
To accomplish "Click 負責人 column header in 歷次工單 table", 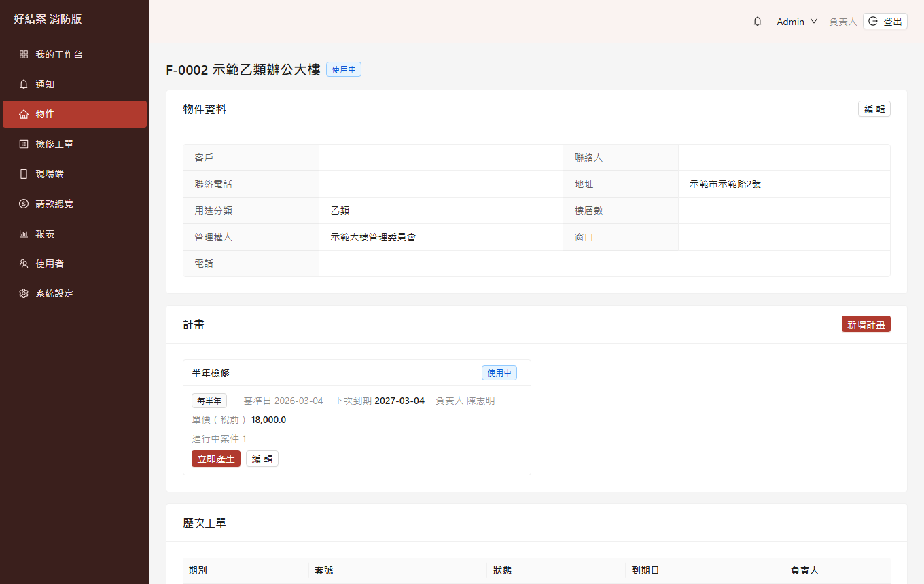I will [804, 570].
